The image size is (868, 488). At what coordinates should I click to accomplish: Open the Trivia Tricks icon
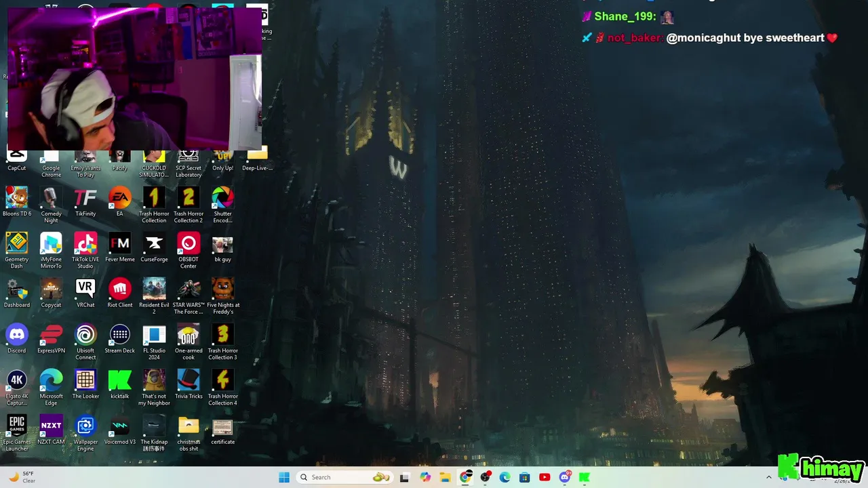189,384
